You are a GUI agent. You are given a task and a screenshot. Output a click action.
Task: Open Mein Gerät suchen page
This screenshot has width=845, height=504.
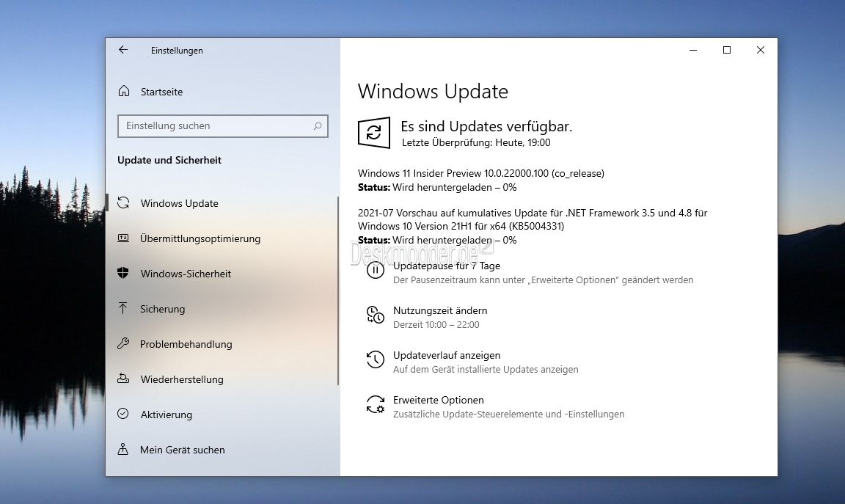182,450
